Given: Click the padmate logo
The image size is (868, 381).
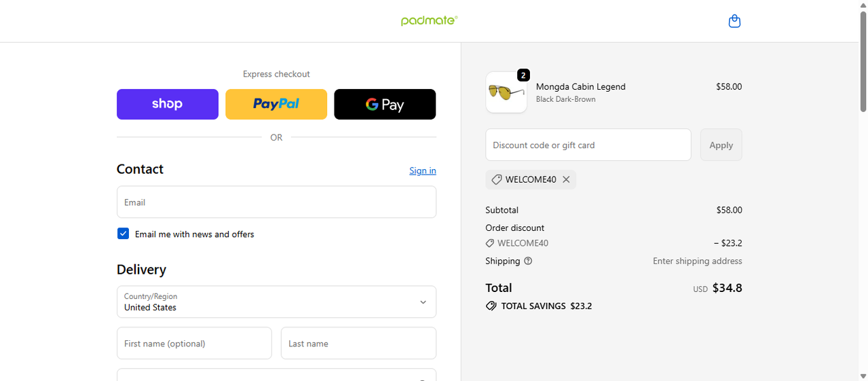Looking at the screenshot, I should point(429,20).
